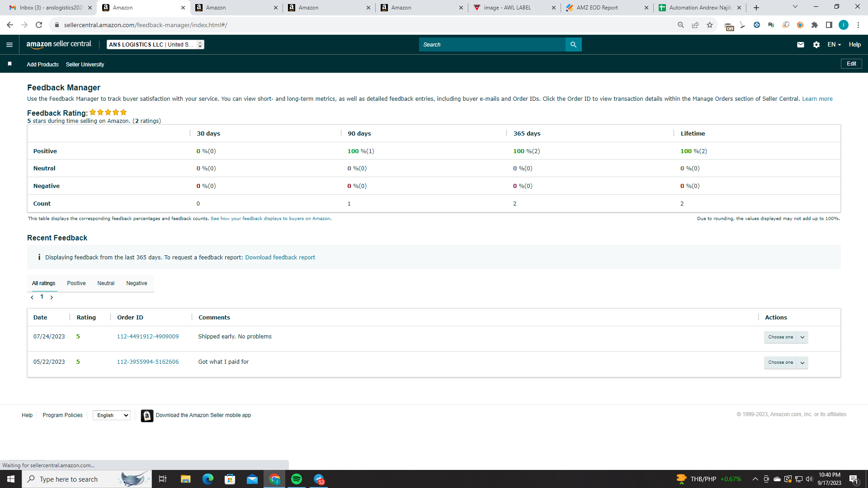Open the browser zoom magnifier icon

681,25
